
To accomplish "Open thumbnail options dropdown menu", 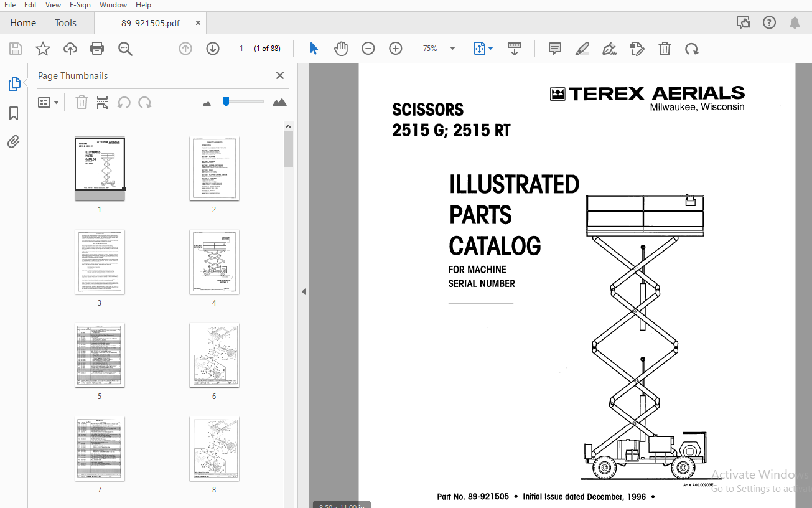I will [48, 102].
